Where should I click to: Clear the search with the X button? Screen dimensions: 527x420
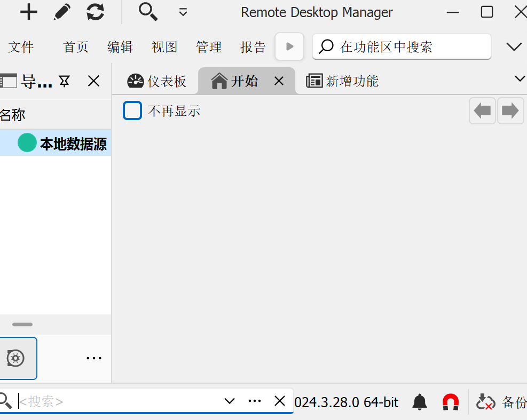click(280, 401)
